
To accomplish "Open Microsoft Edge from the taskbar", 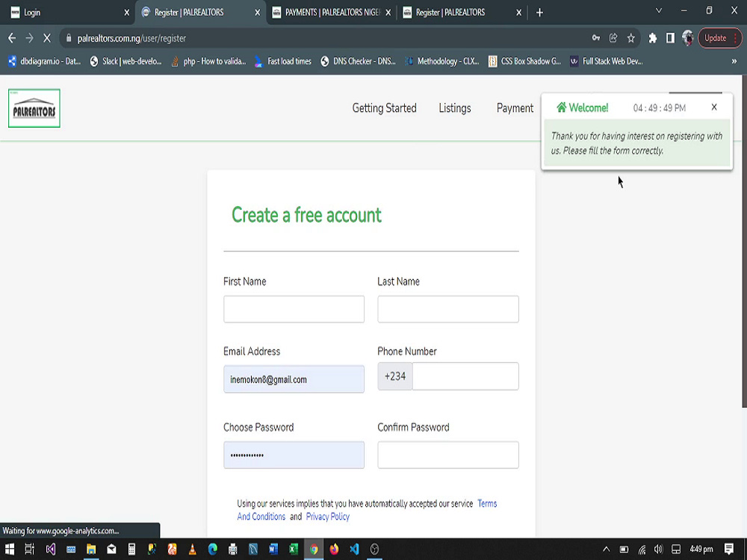I will pos(212,549).
